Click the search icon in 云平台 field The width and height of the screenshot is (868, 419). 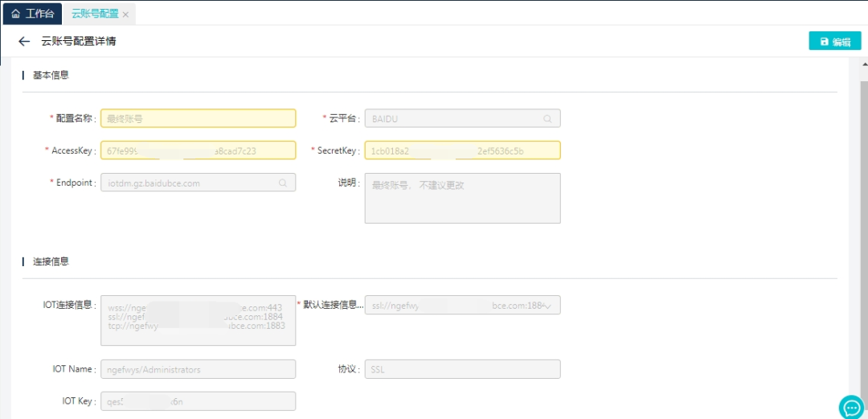pyautogui.click(x=547, y=119)
